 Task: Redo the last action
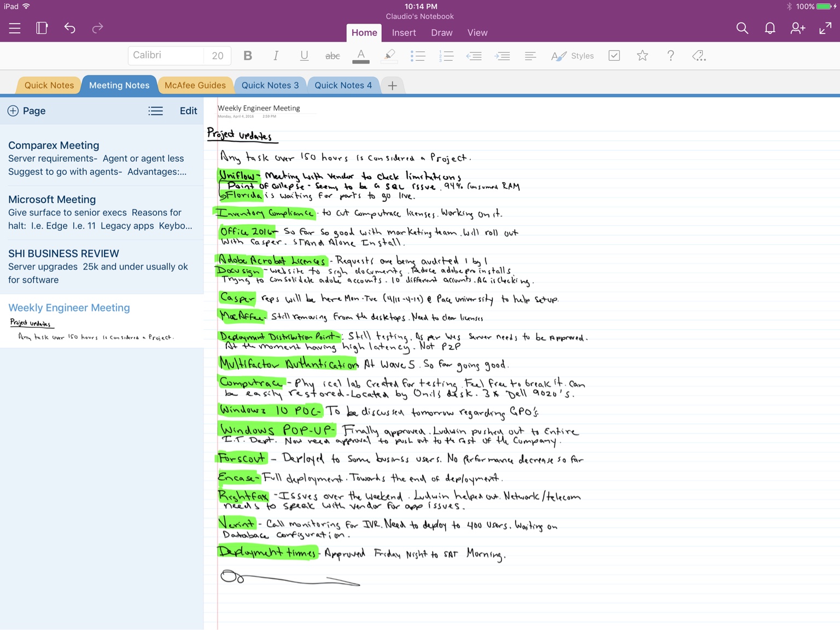click(97, 28)
